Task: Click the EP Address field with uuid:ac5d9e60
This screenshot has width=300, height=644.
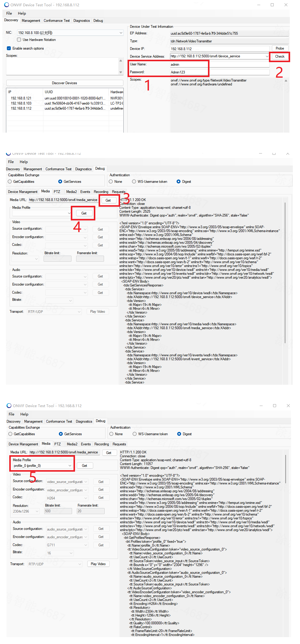Action: [229, 33]
